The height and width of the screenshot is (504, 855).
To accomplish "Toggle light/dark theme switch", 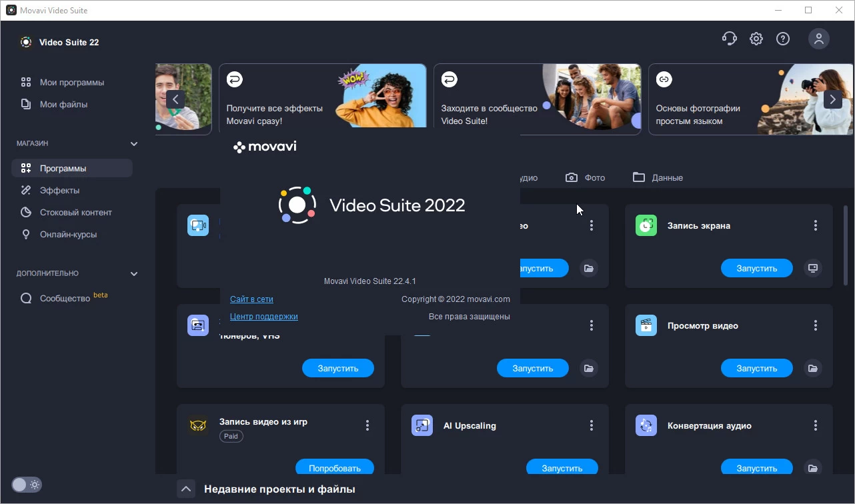I will coord(27,485).
